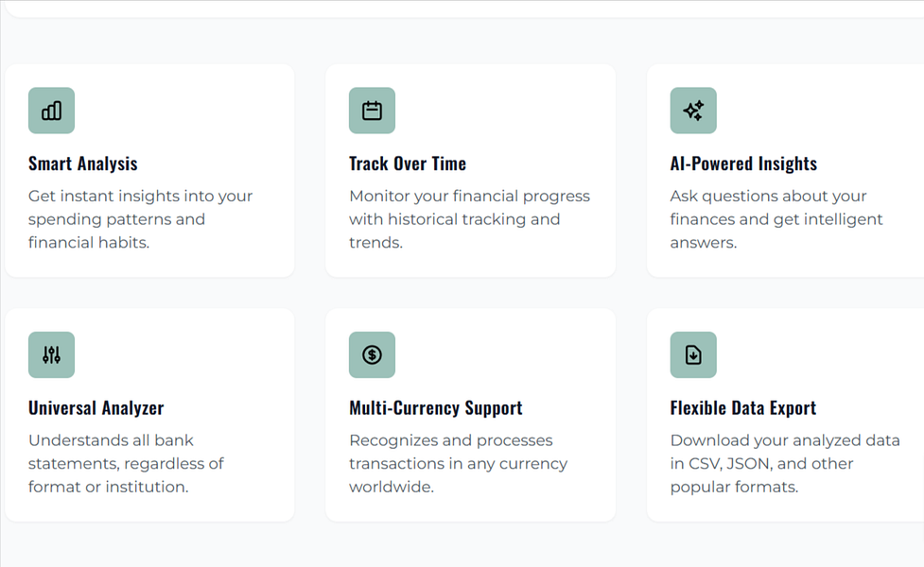
Task: Click the dollar coin icon for Multi-Currency Support
Action: (x=372, y=355)
